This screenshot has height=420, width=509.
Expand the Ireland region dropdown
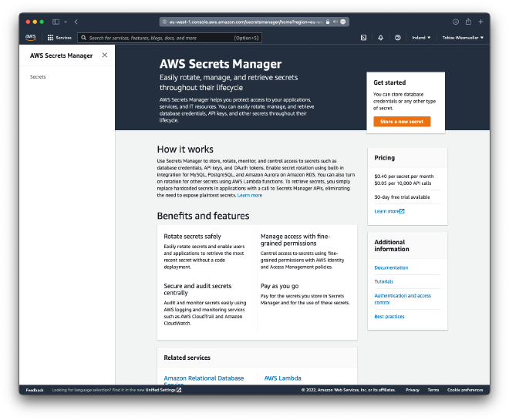pos(420,37)
